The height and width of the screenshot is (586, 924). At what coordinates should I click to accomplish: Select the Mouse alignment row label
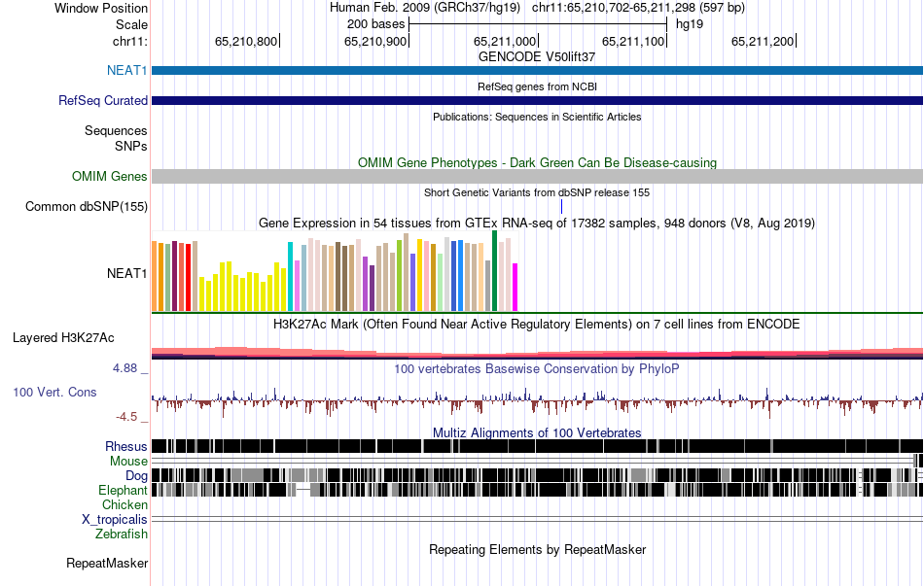point(128,462)
